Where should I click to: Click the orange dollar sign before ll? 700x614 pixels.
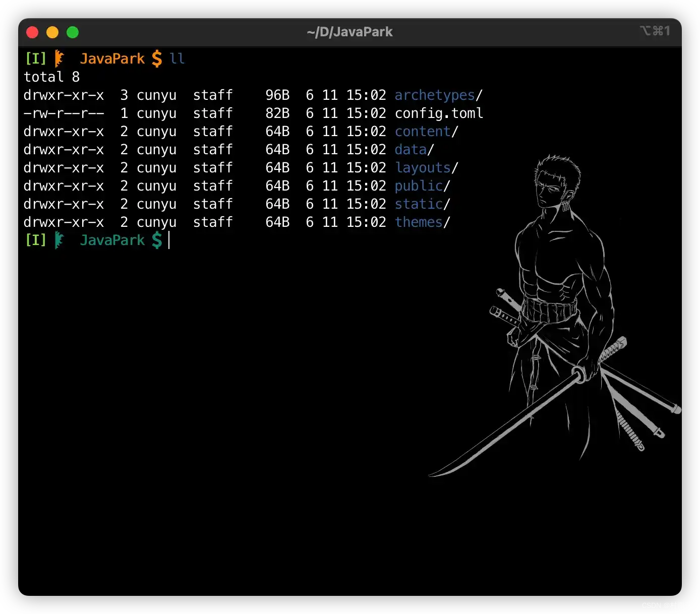point(157,59)
